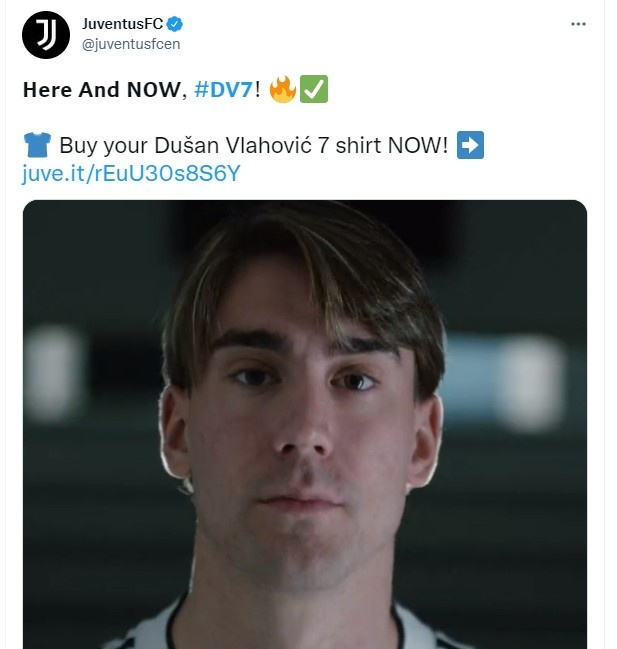Click the blue verified badge

tap(175, 24)
